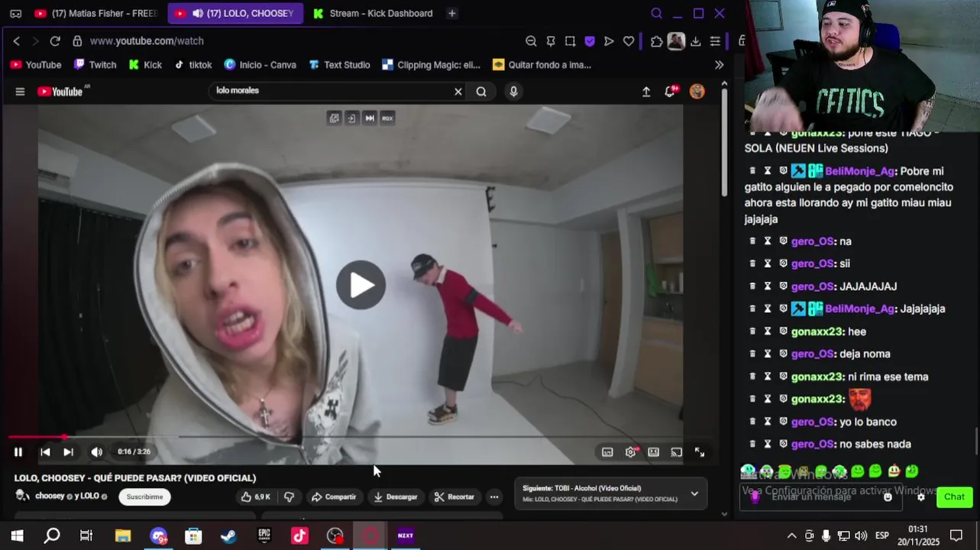
Task: Click the YouTube logo home link
Action: pos(61,92)
